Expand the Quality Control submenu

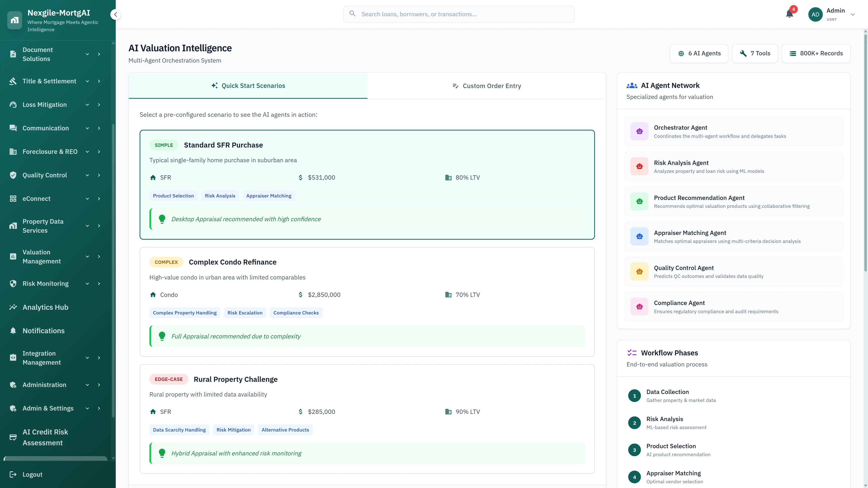(x=87, y=175)
